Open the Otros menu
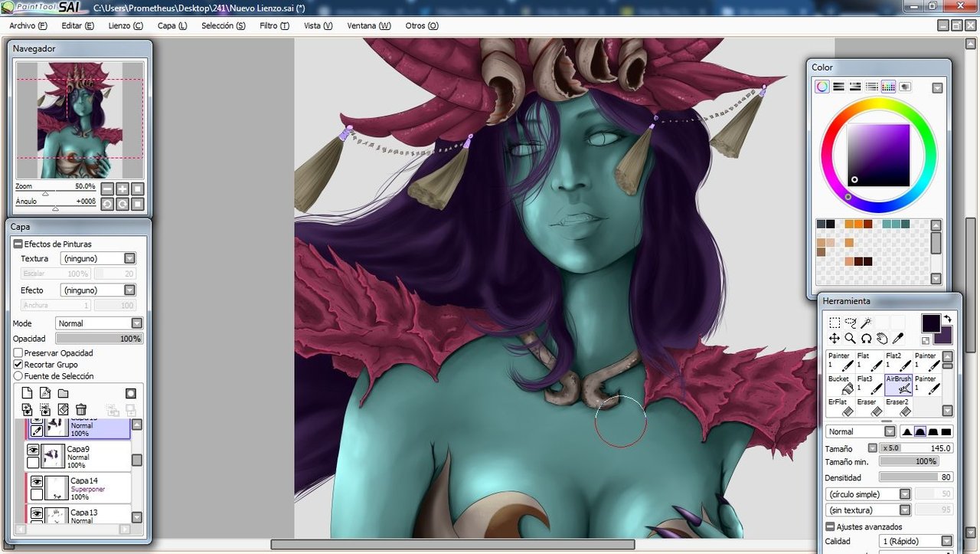 [x=422, y=25]
